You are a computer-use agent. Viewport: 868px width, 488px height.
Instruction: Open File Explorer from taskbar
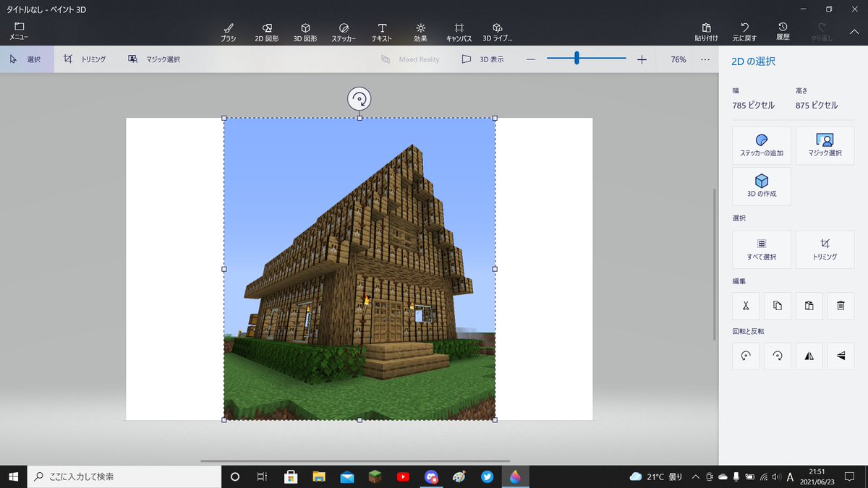coord(319,476)
